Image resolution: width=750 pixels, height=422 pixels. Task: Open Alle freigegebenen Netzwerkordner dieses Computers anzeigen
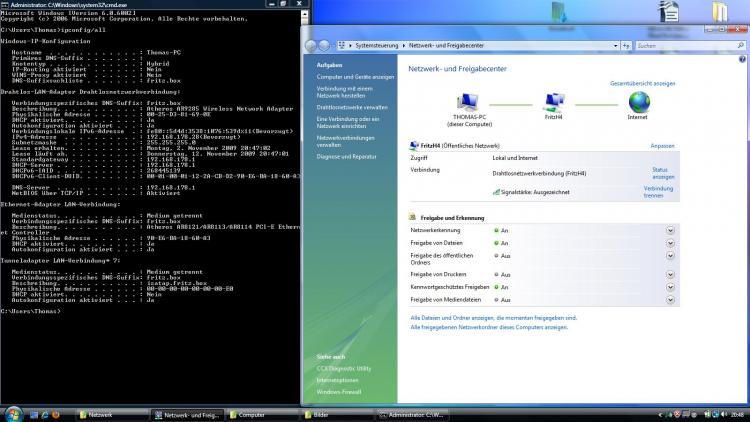[x=489, y=327]
